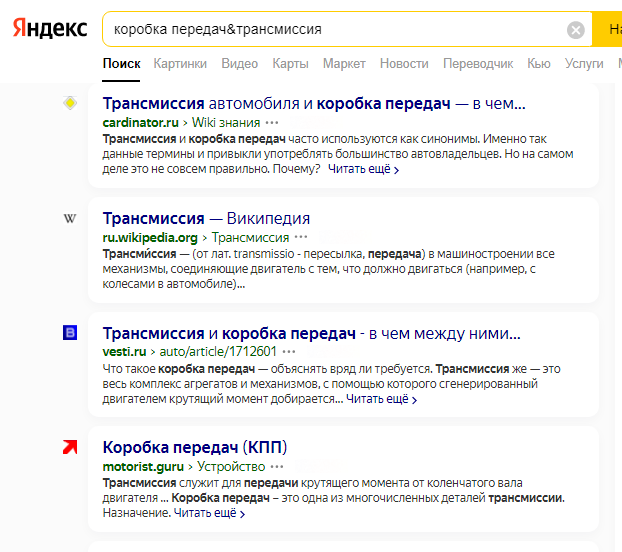Click the Wikipedia W favicon

point(70,218)
